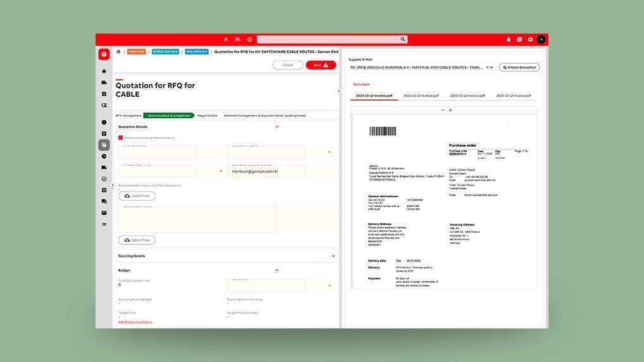
Task: Open the circled checkmark icon in sidebar
Action: pyautogui.click(x=104, y=179)
